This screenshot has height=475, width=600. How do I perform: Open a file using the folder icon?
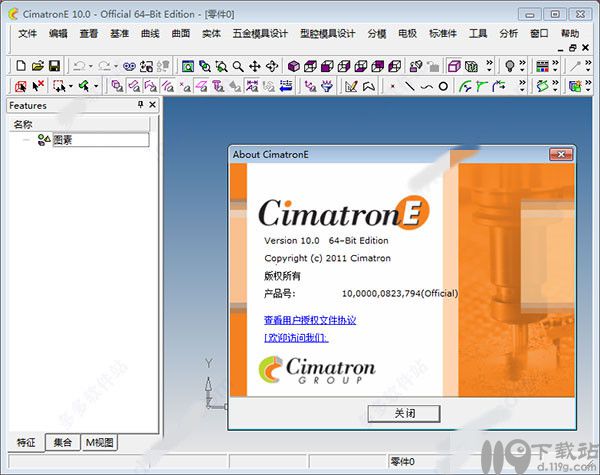pyautogui.click(x=38, y=66)
